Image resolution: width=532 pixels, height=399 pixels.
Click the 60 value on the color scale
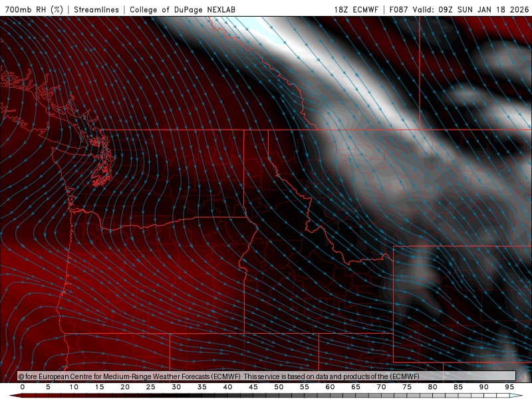click(330, 387)
